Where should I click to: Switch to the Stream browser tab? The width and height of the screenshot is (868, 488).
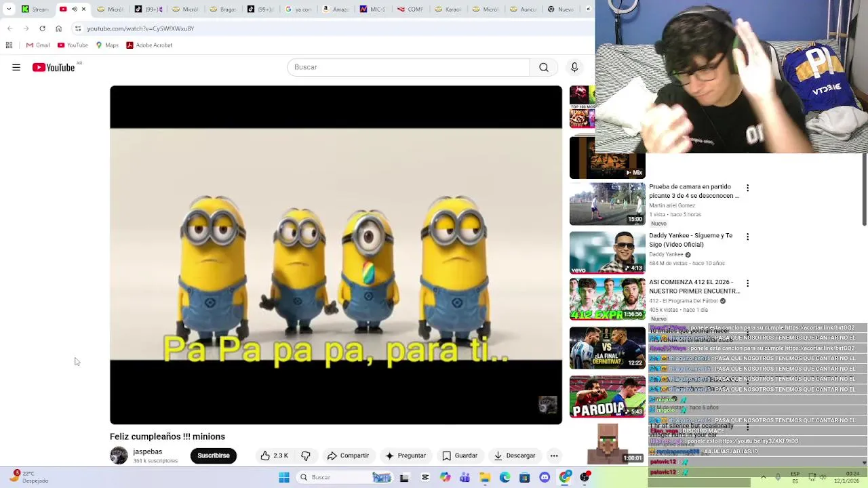coord(35,9)
